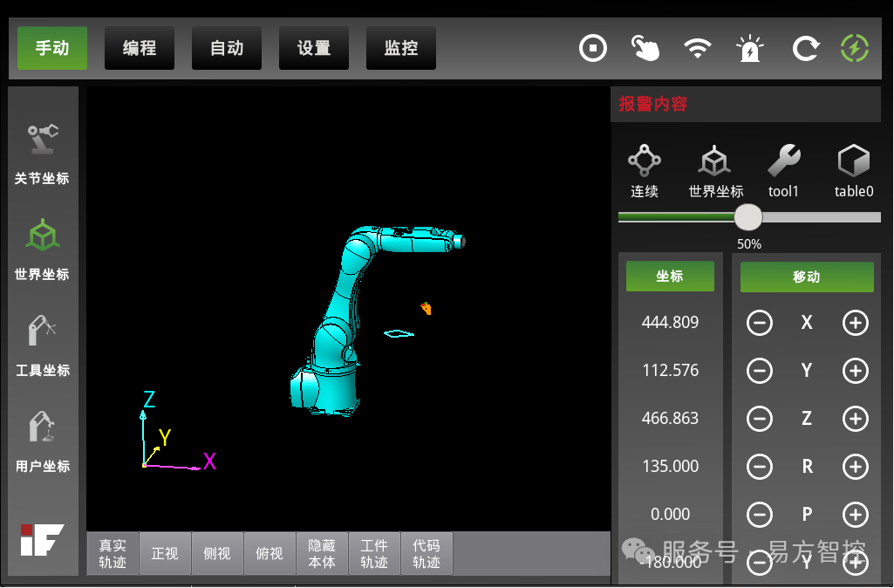Increase Y axis with plus button
Screen dimensions: 894x588
pos(856,371)
